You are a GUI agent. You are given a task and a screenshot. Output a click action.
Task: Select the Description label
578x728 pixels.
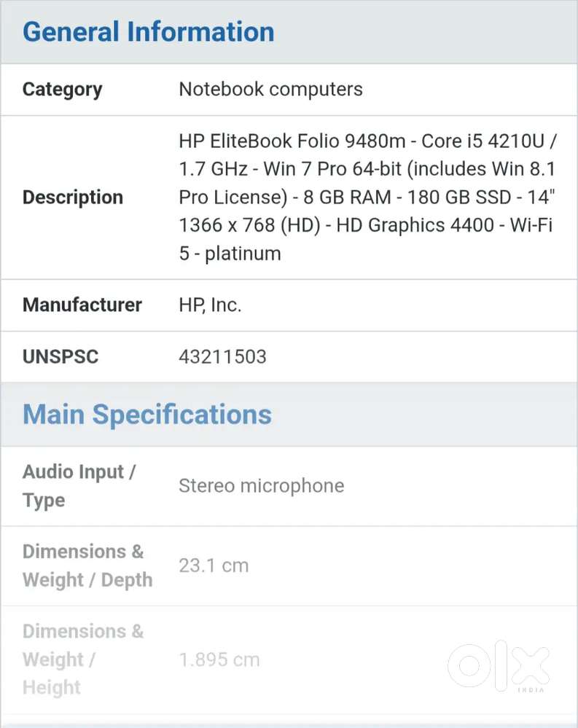pyautogui.click(x=73, y=197)
